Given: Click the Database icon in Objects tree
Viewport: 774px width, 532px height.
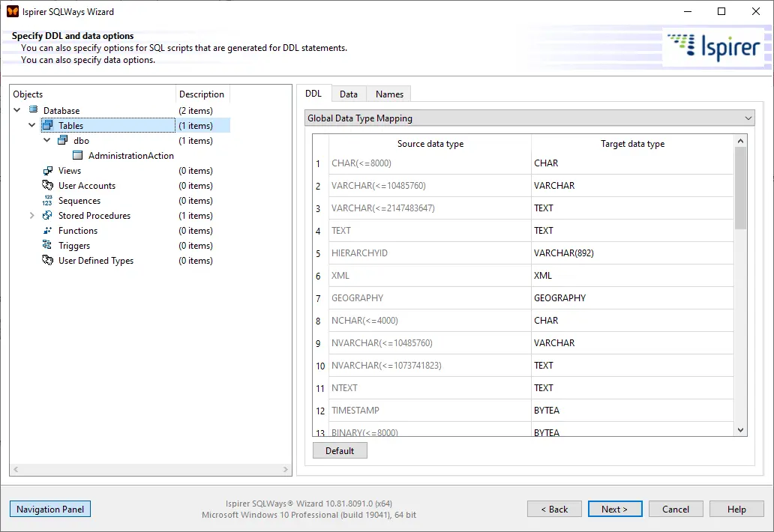Looking at the screenshot, I should coord(34,110).
